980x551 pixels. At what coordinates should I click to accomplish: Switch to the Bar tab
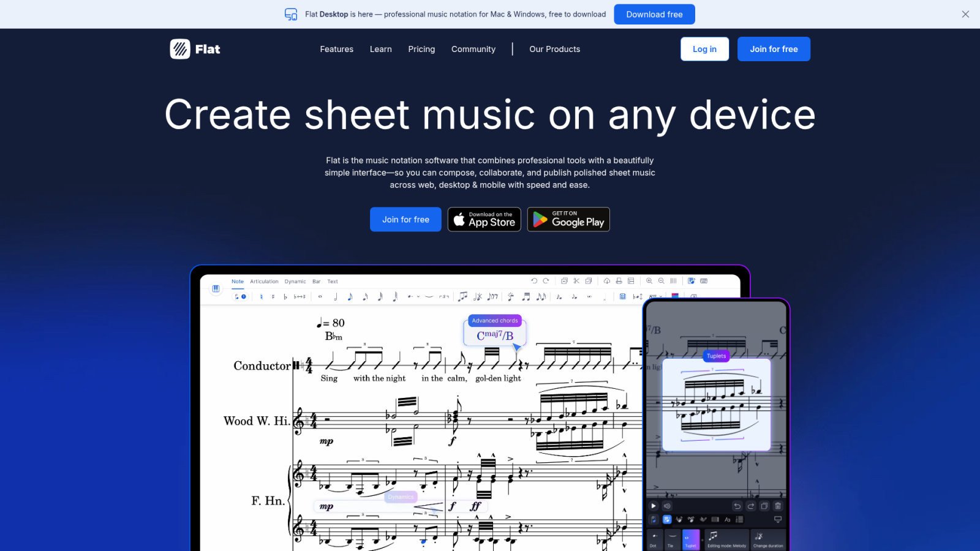pos(317,282)
